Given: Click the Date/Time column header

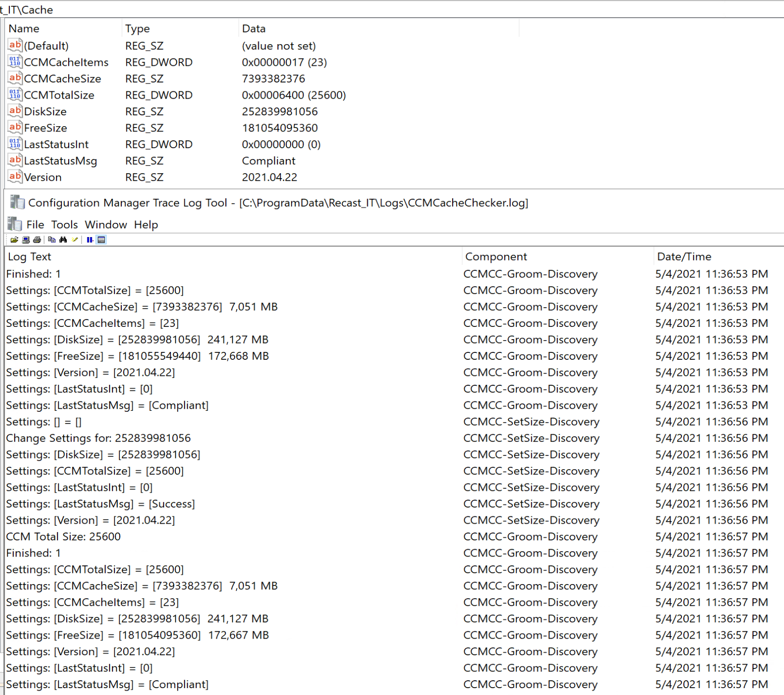Looking at the screenshot, I should tap(684, 257).
